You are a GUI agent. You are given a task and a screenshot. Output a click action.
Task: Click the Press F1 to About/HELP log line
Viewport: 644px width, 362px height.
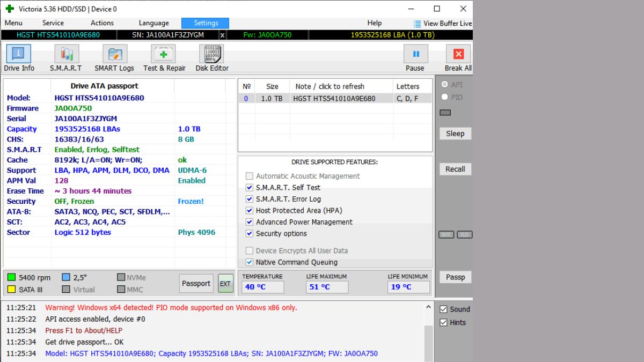(84, 330)
